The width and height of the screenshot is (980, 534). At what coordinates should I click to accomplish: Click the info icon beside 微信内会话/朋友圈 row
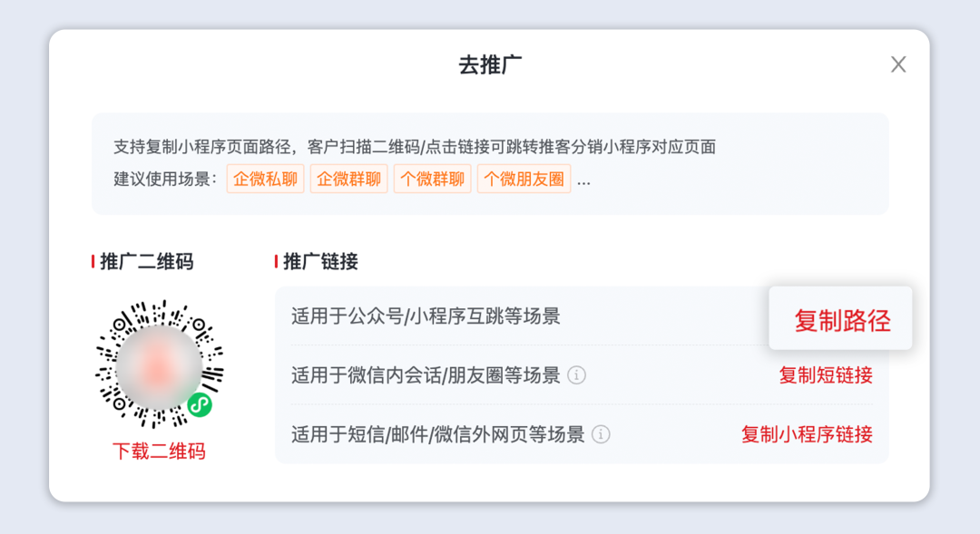(x=577, y=375)
